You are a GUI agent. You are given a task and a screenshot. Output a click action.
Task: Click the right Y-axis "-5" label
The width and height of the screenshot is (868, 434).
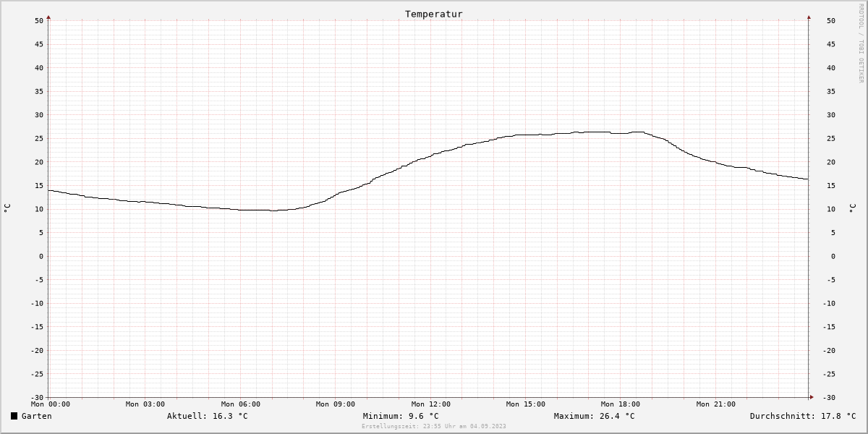(x=831, y=280)
